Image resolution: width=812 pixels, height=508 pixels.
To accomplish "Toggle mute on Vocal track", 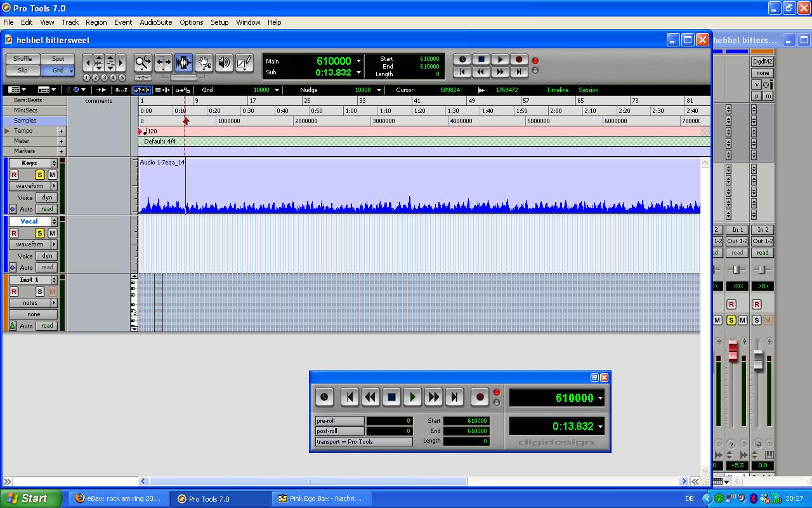I will pos(52,233).
